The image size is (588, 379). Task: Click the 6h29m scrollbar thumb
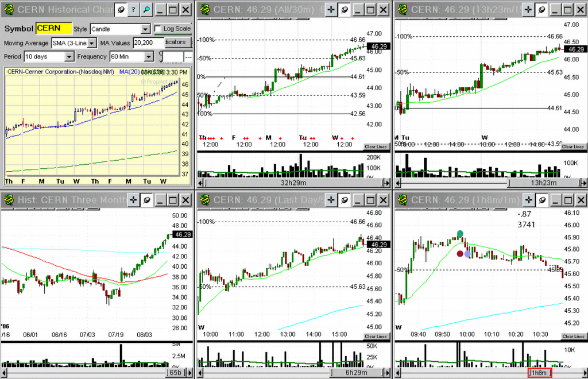pyautogui.click(x=356, y=373)
